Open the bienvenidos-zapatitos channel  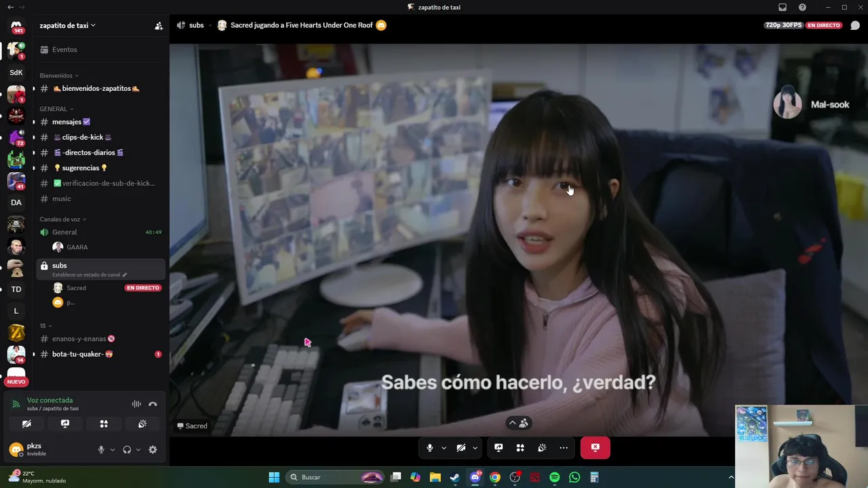(x=100, y=89)
